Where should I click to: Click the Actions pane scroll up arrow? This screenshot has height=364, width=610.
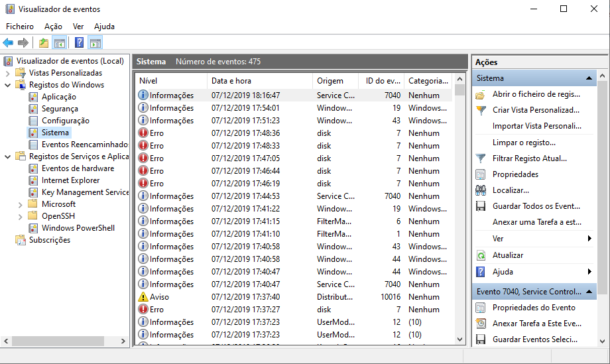[x=602, y=76]
